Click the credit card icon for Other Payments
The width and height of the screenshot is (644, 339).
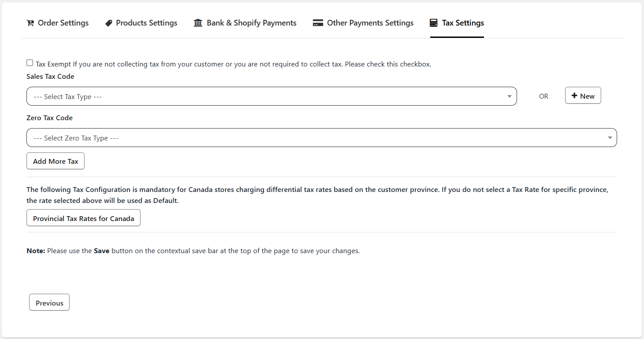pos(318,23)
